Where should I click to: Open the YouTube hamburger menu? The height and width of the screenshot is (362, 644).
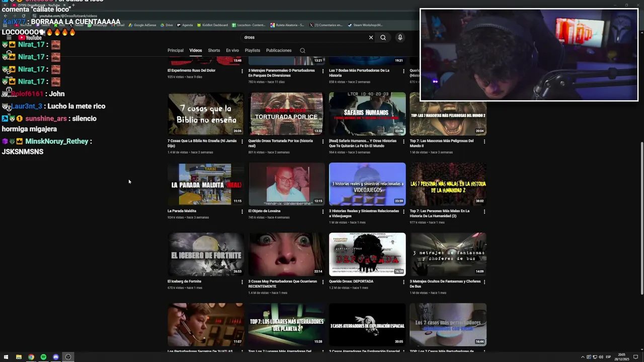9,37
